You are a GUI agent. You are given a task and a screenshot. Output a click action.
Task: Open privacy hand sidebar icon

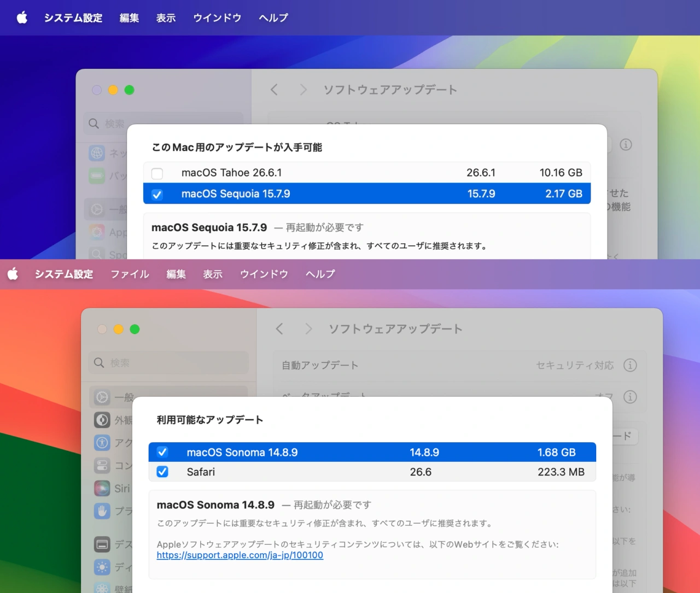tap(102, 511)
